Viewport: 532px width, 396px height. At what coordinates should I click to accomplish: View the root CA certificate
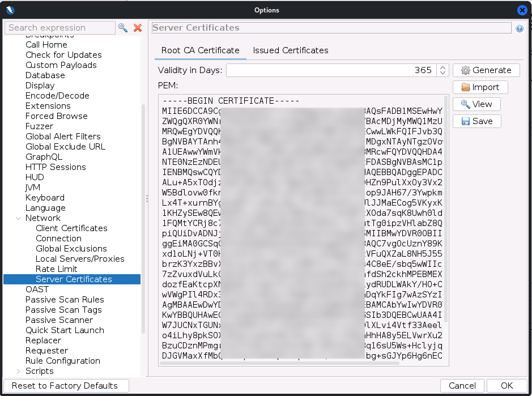pos(476,104)
